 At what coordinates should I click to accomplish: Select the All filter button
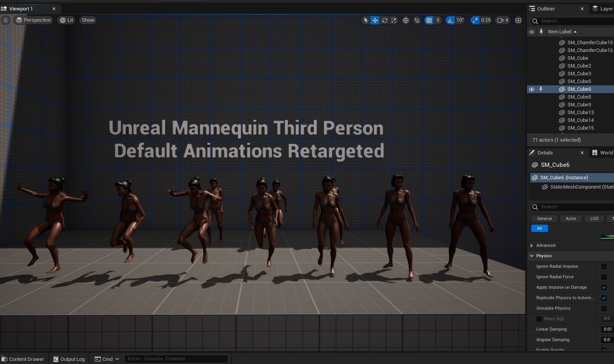click(x=539, y=228)
